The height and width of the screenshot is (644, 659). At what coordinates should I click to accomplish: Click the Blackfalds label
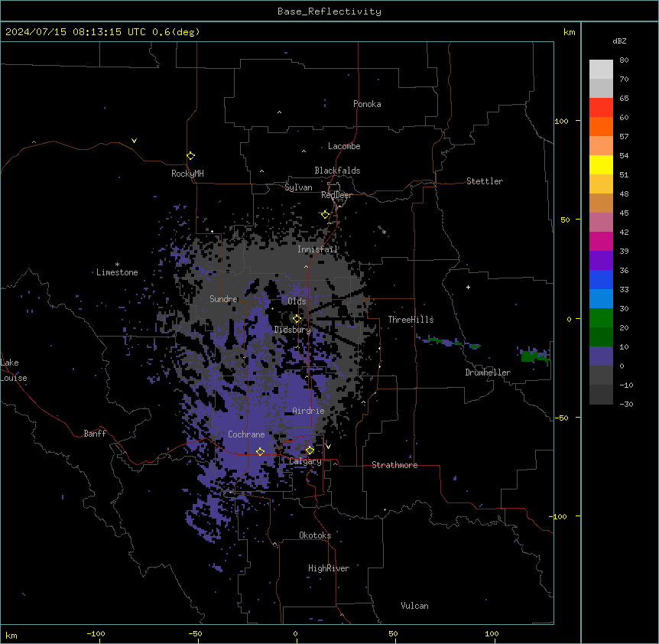(x=337, y=171)
